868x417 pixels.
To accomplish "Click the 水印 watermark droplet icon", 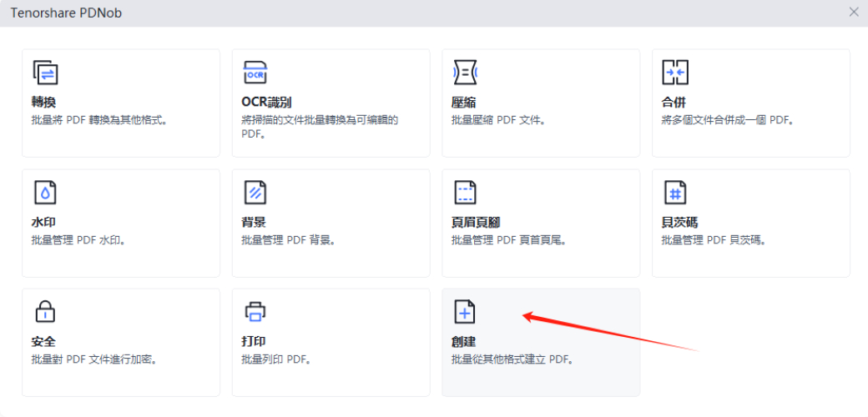I will pyautogui.click(x=45, y=193).
